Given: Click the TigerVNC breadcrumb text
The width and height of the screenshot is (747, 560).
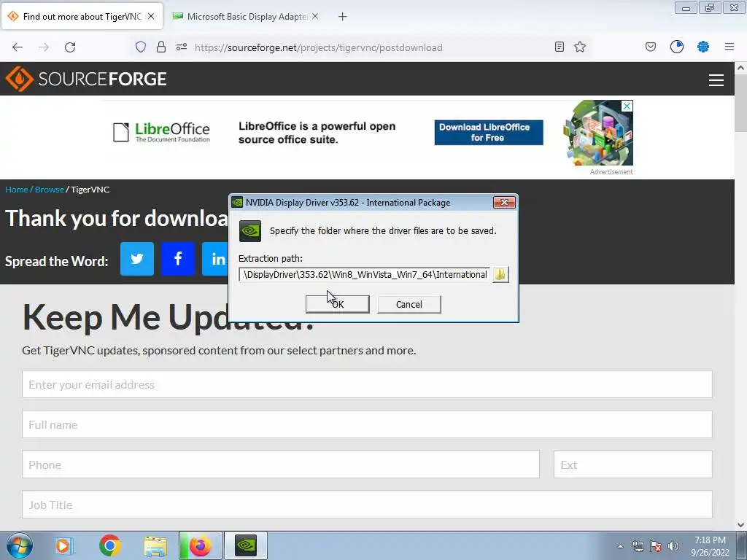Looking at the screenshot, I should (x=90, y=189).
